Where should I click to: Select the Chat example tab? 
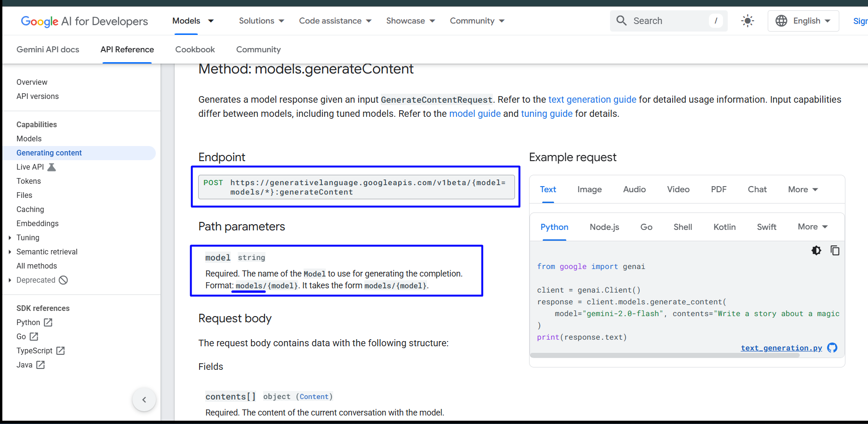[757, 189]
